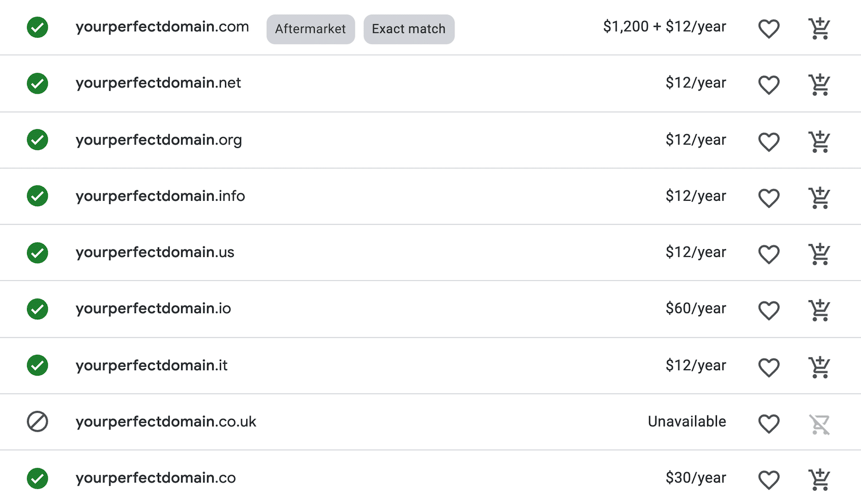The height and width of the screenshot is (504, 861).
Task: Click the Aftermarket label chip
Action: click(x=311, y=29)
